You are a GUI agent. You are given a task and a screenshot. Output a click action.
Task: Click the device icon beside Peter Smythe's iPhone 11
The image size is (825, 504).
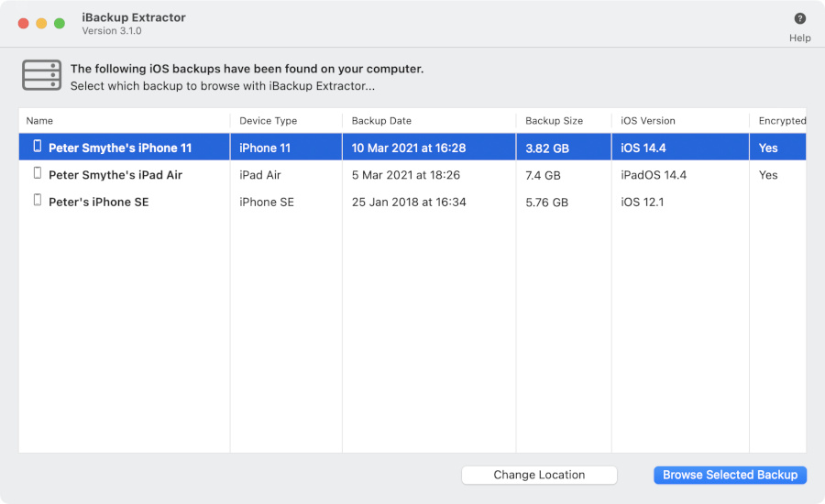[38, 146]
